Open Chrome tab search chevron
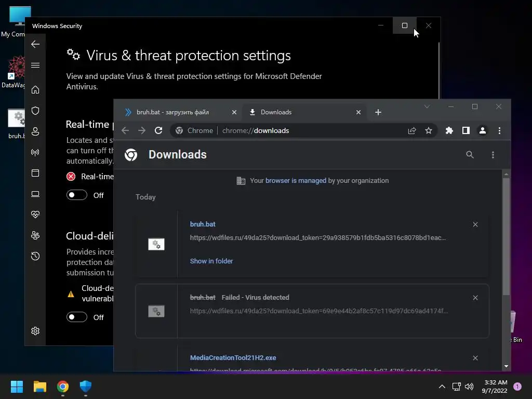 (427, 107)
